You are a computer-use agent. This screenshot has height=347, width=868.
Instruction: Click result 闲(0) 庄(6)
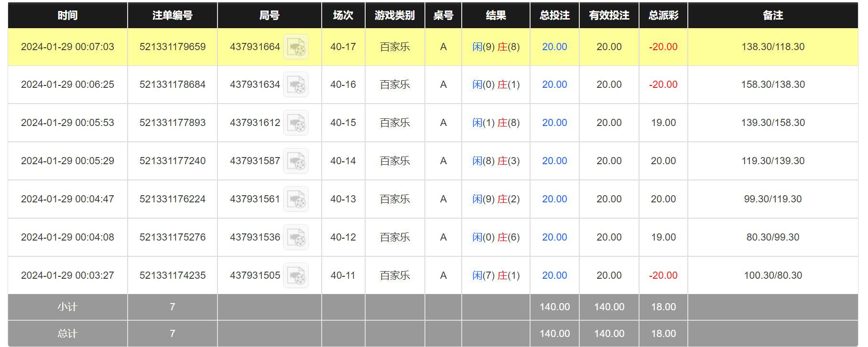pos(496,237)
